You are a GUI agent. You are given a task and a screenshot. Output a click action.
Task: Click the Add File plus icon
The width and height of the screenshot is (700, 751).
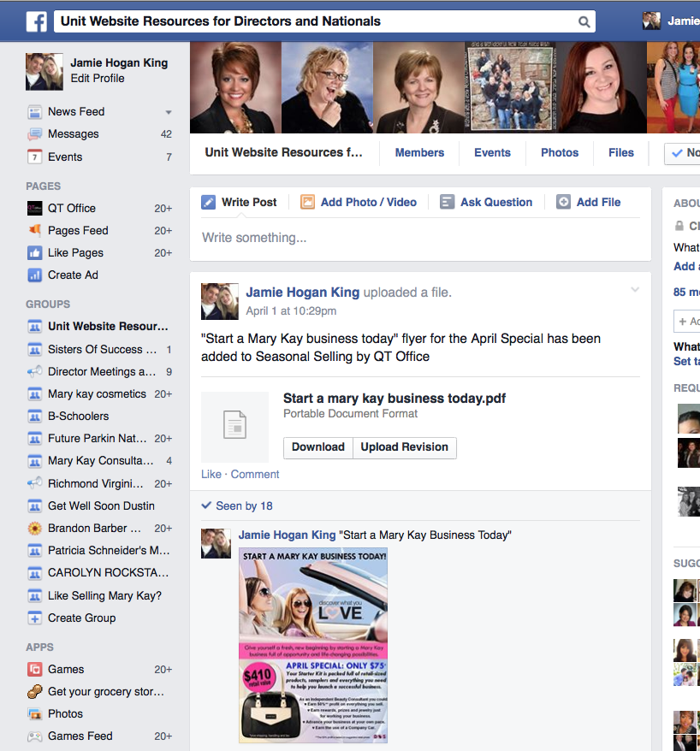pos(563,202)
